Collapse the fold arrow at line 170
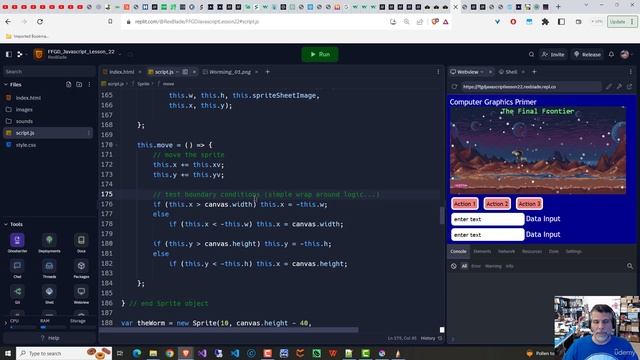 (117, 145)
